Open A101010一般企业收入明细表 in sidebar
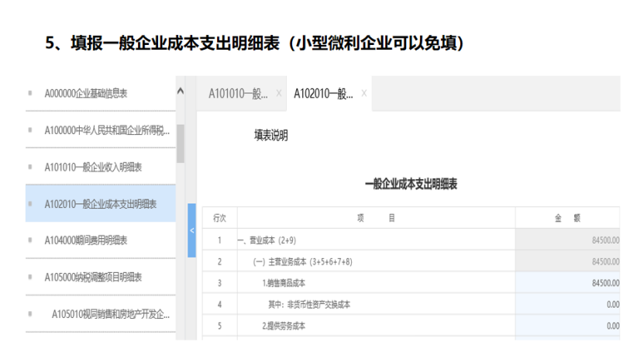Image resolution: width=644 pixels, height=363 pixels. 93,167
